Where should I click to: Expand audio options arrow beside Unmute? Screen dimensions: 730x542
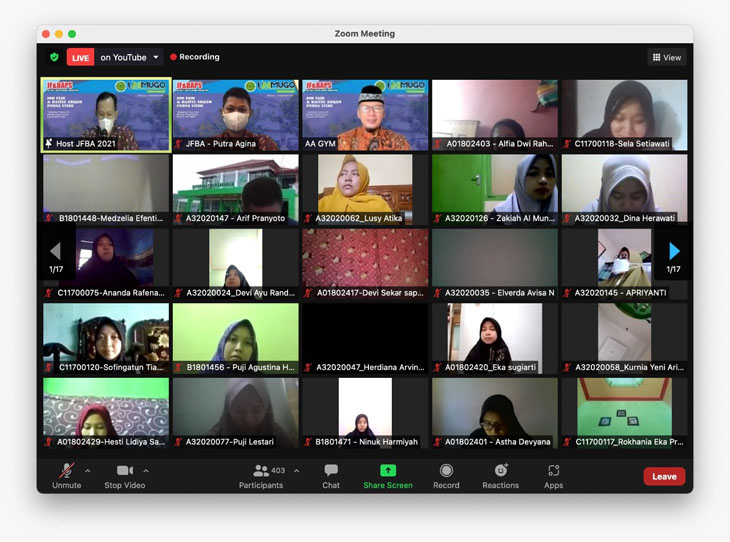88,471
